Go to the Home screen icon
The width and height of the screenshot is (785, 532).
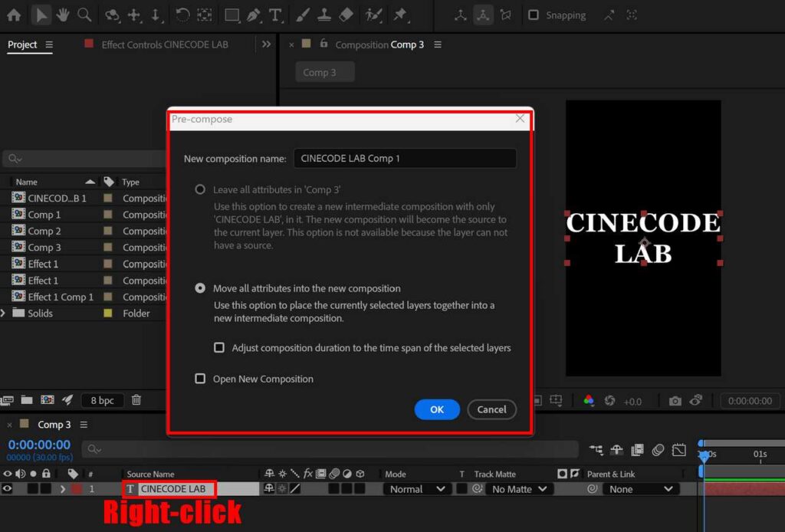coord(14,15)
